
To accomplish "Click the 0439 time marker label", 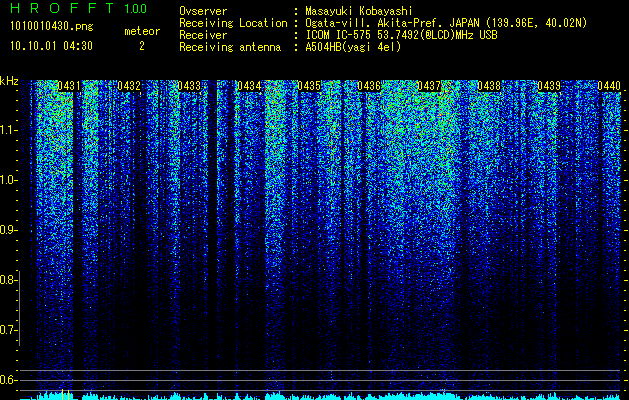I will pos(549,86).
